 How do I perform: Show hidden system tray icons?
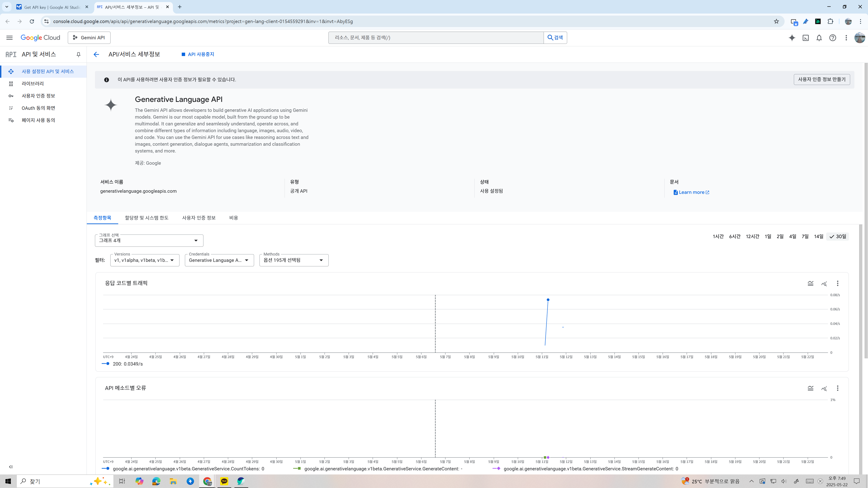point(751,481)
